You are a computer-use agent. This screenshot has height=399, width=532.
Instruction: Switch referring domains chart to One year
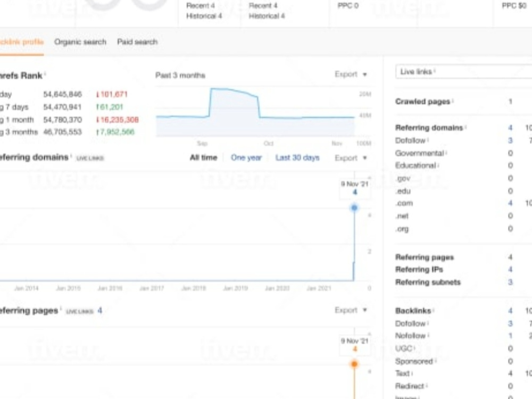pyautogui.click(x=246, y=158)
